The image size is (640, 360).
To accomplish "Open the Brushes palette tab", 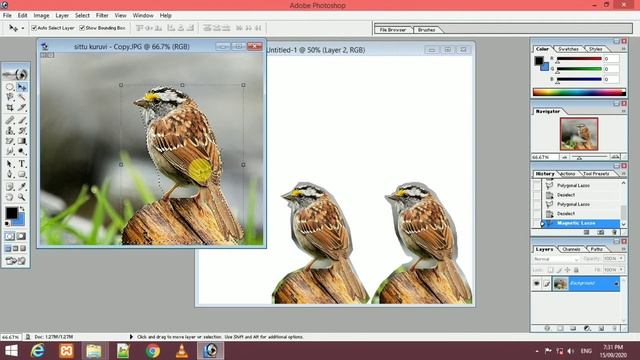I will pyautogui.click(x=426, y=30).
